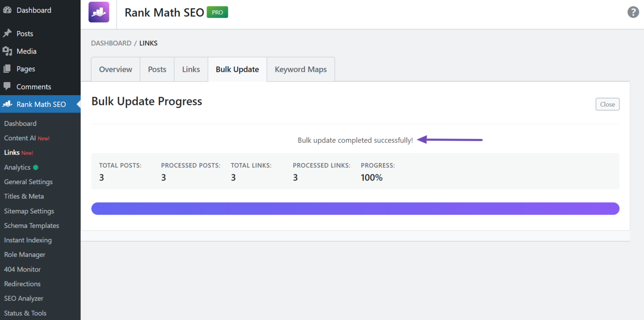The height and width of the screenshot is (320, 644).
Task: Click the Close button on Bulk Update Progress
Action: pyautogui.click(x=607, y=104)
